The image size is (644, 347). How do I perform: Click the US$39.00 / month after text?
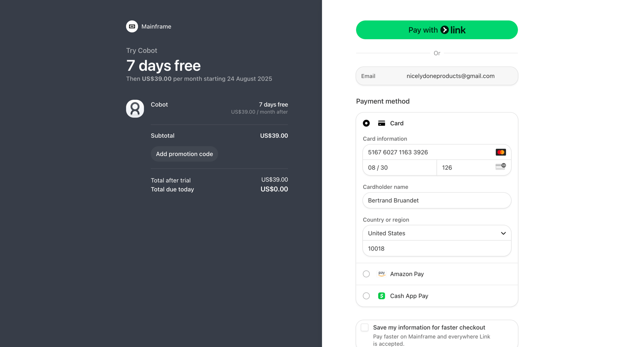[x=259, y=112]
